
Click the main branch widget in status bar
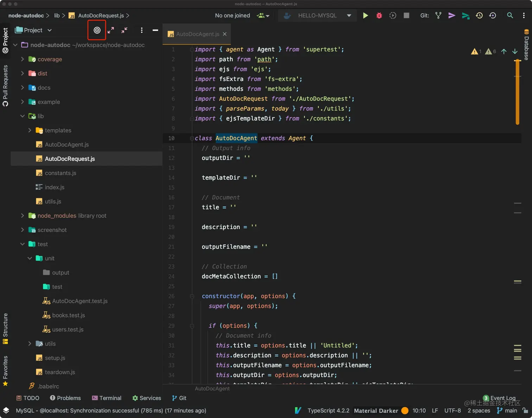(507, 411)
